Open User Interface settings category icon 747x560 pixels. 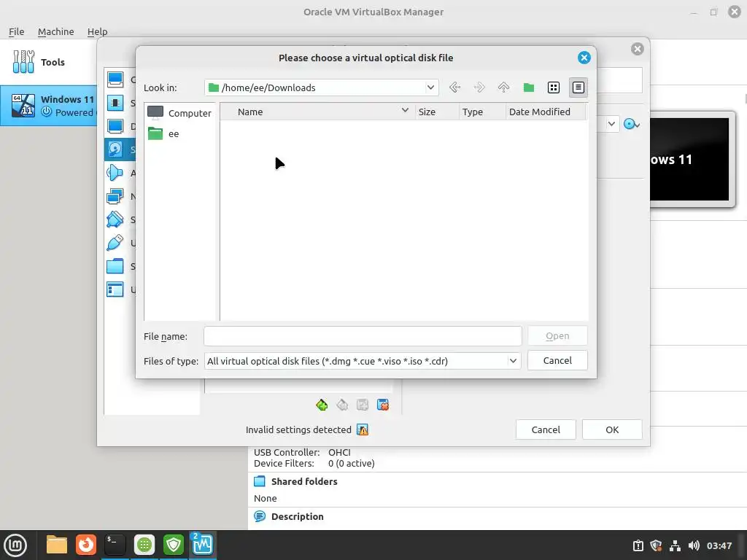coord(115,289)
